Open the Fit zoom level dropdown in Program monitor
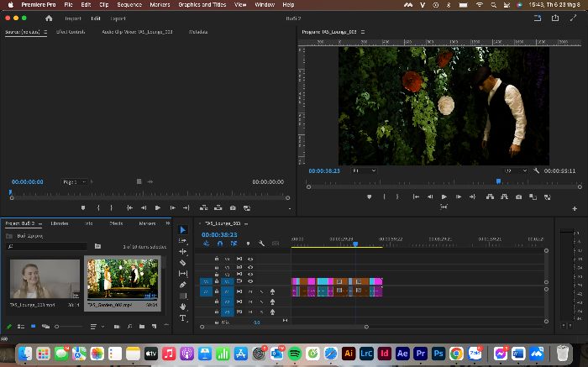 point(364,170)
